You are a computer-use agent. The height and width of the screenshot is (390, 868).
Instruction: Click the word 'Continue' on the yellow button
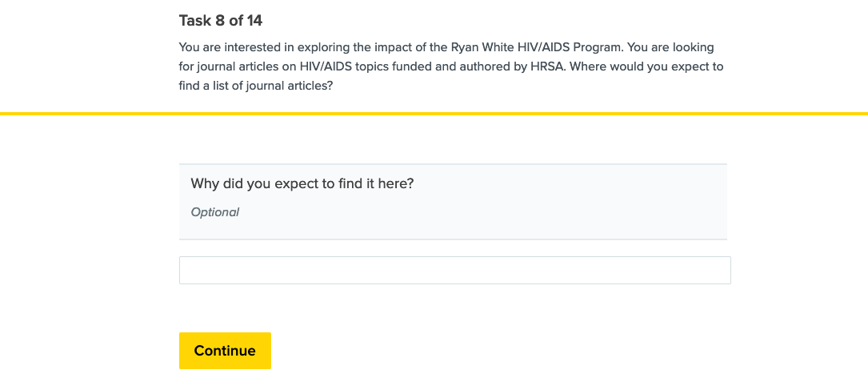225,351
